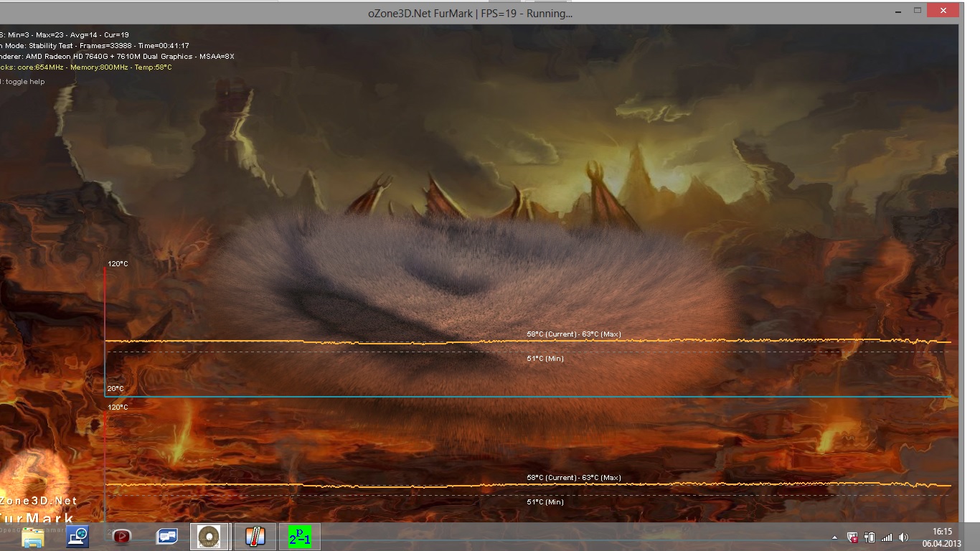Click the 'toggle help' hint text
Viewport: 980px width, 551px height.
pyautogui.click(x=24, y=82)
